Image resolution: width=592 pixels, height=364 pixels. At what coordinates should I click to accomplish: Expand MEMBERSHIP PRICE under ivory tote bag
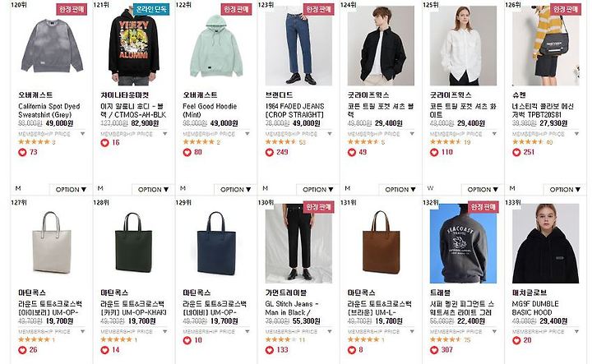[x=83, y=332]
